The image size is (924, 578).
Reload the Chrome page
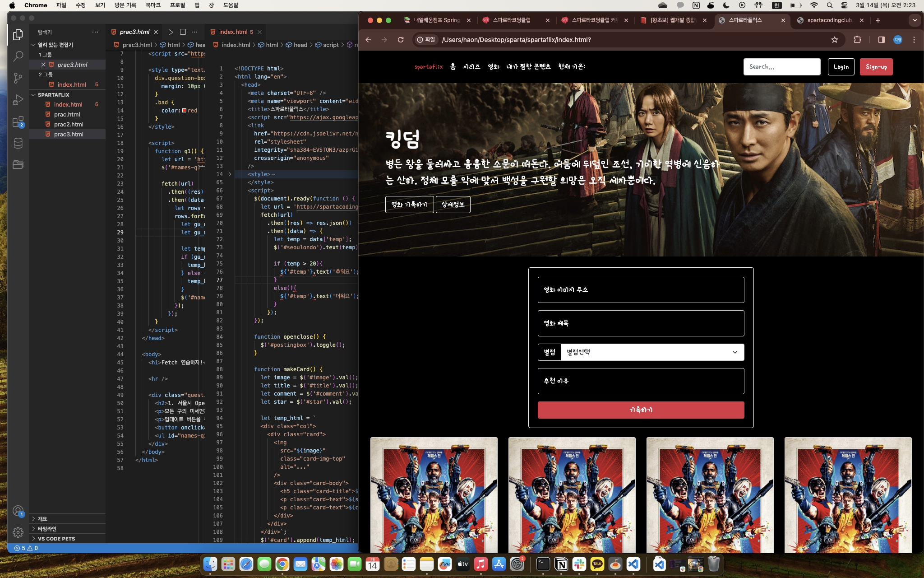[400, 40]
